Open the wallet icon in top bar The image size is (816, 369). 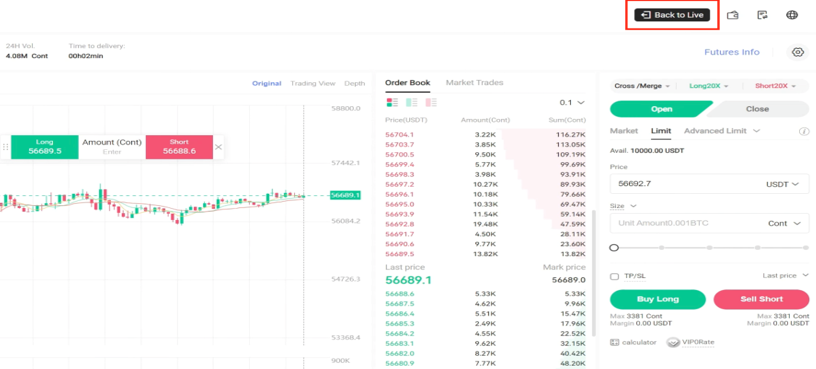click(x=733, y=15)
